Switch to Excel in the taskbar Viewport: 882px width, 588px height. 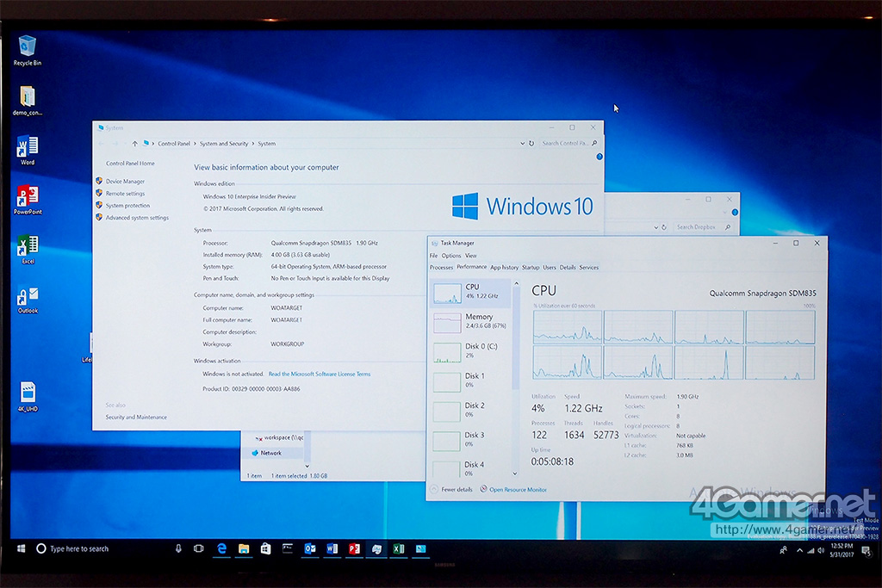(398, 548)
